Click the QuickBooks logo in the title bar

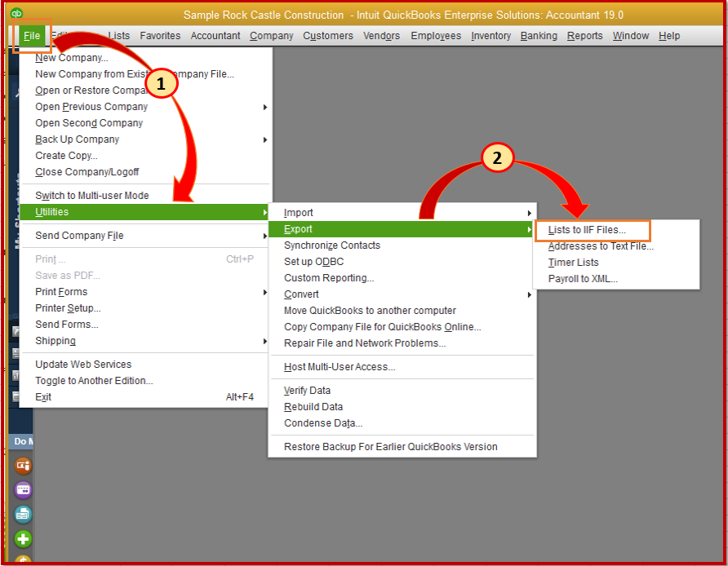pyautogui.click(x=16, y=13)
